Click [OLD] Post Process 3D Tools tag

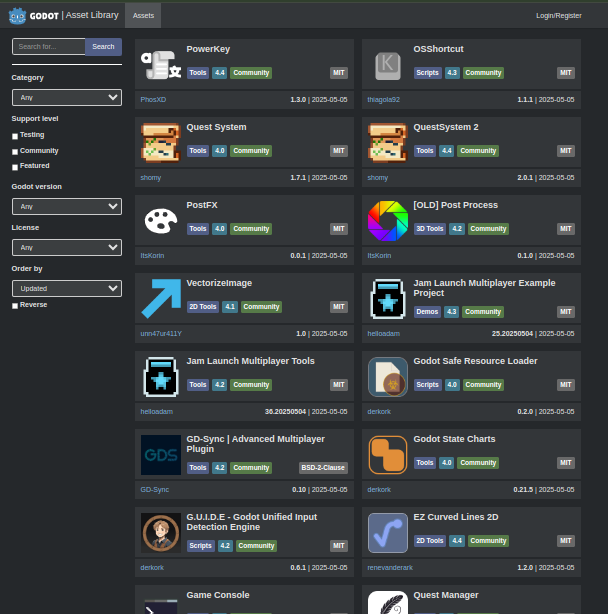(x=429, y=229)
